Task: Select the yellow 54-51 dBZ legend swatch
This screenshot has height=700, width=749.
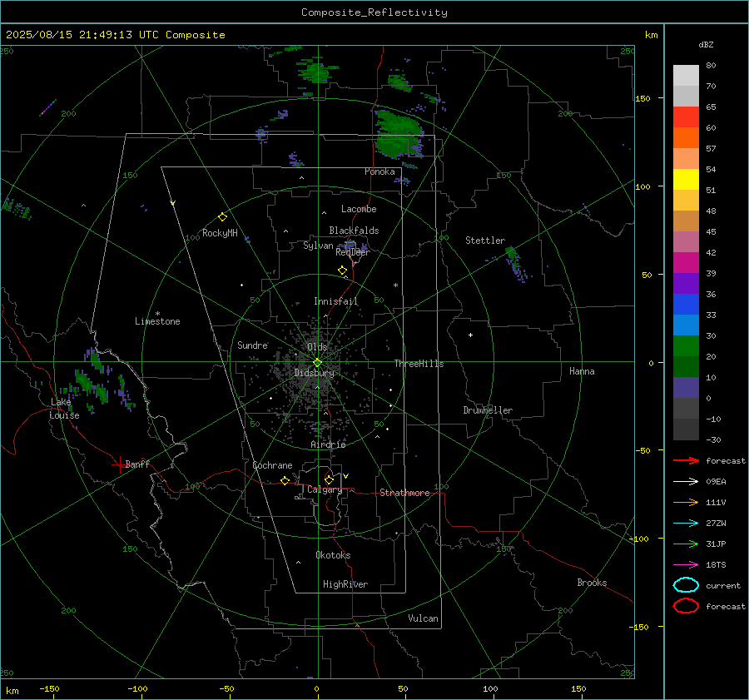Action: click(x=686, y=180)
